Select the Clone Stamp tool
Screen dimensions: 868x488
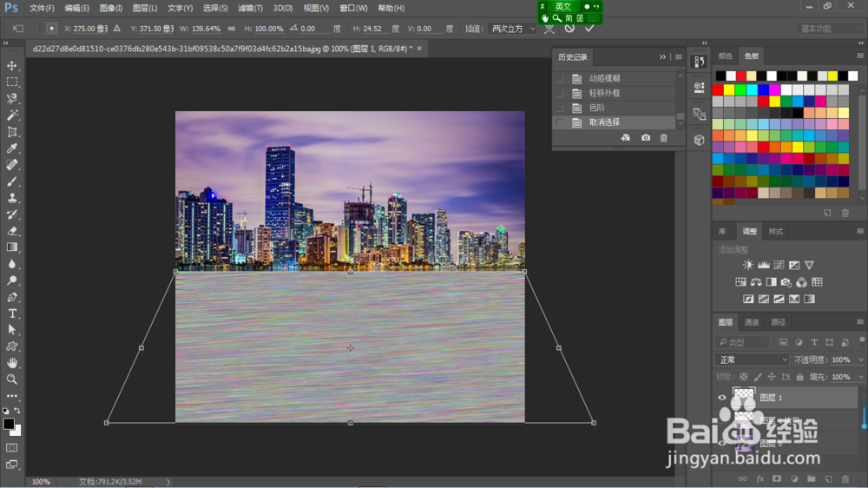coord(11,198)
